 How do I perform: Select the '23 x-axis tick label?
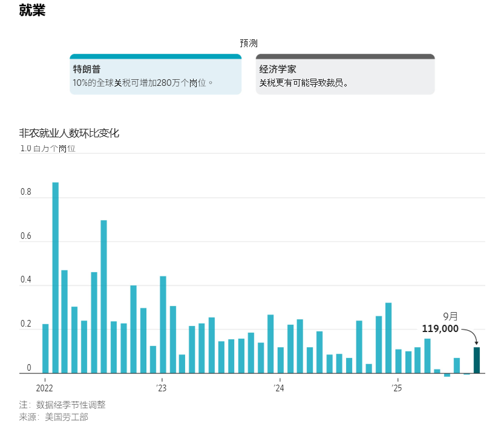click(x=161, y=388)
